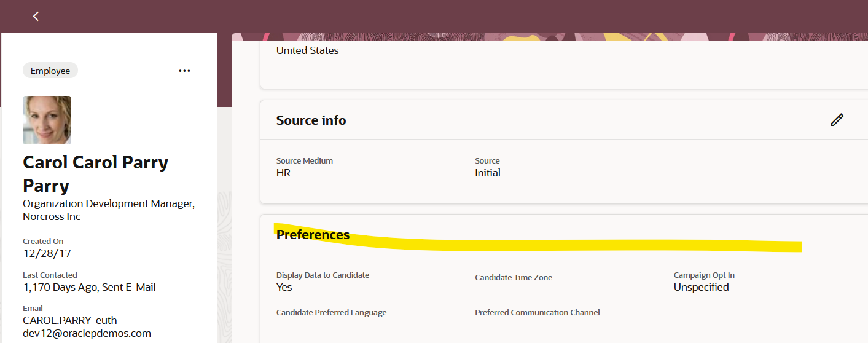This screenshot has width=868, height=343.
Task: Click the Candidate Preferred Language label
Action: tap(332, 313)
